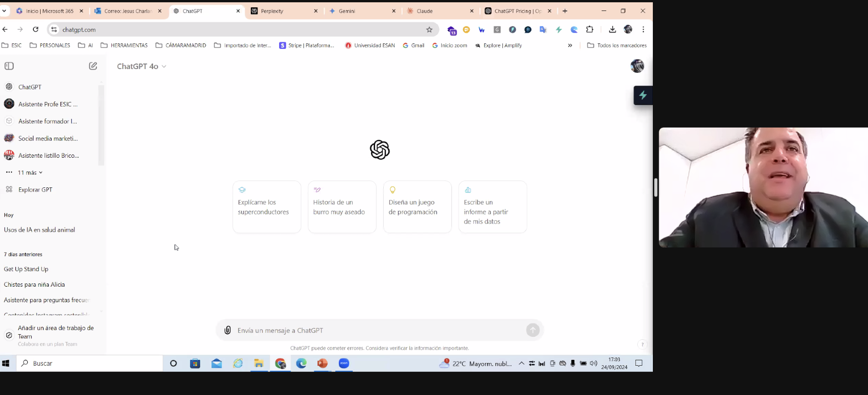Expand the ChatGPT 4o model selector
Image resolution: width=868 pixels, height=395 pixels.
(x=141, y=66)
